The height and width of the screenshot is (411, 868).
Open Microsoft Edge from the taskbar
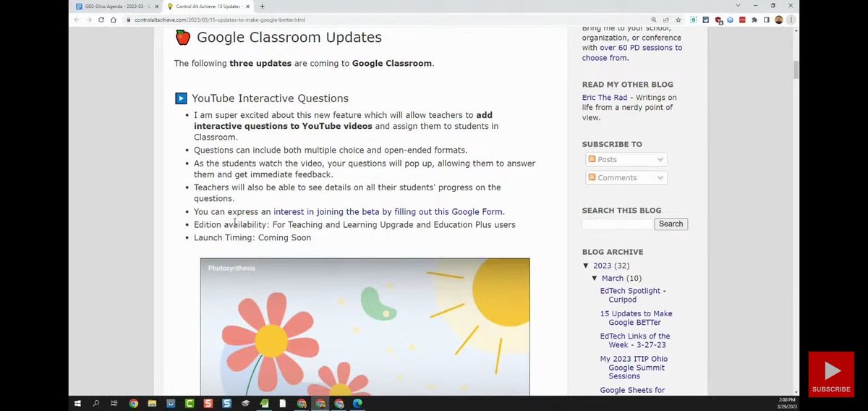357,403
